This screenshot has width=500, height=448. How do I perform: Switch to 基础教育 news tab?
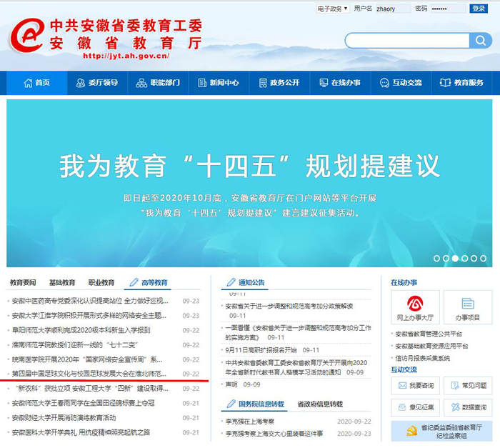click(x=62, y=282)
